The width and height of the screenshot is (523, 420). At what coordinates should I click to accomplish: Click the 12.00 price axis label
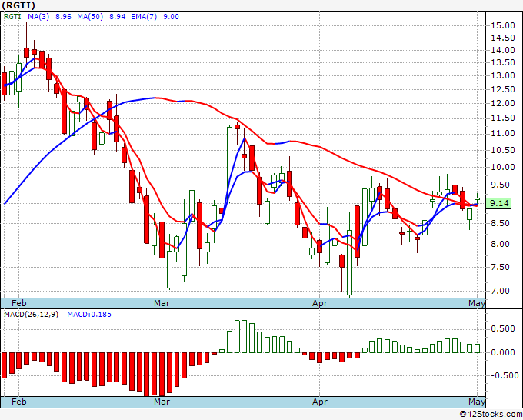503,103
